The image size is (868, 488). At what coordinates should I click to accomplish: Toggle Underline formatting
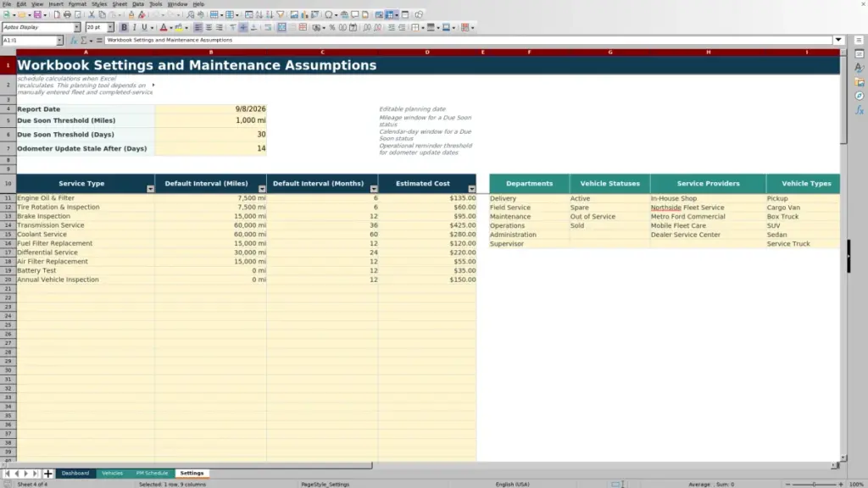point(144,28)
